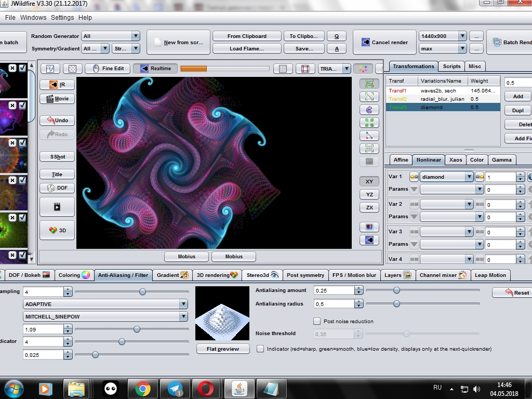Open the TRIA... dropdown in editor toolbar
The width and height of the screenshot is (532, 399).
334,69
